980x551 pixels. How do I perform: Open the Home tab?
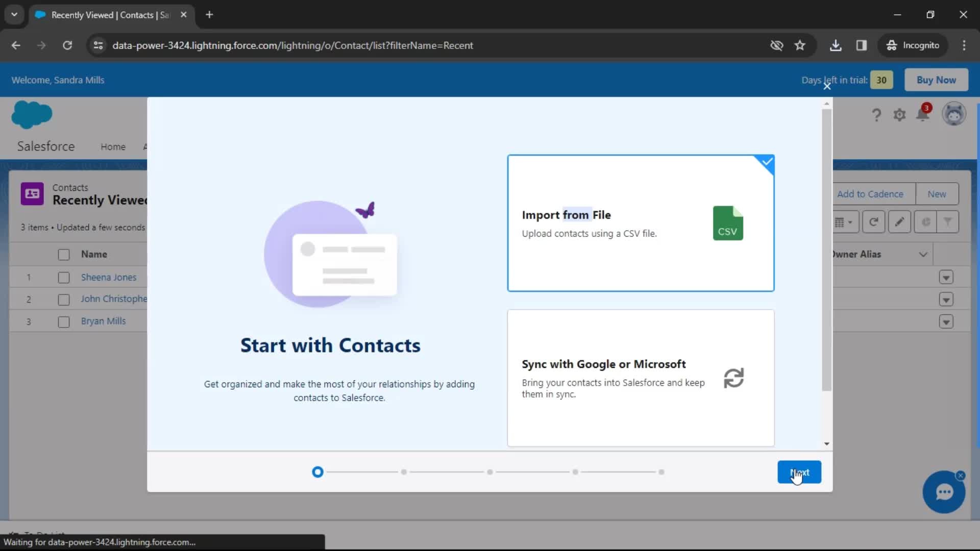(113, 146)
